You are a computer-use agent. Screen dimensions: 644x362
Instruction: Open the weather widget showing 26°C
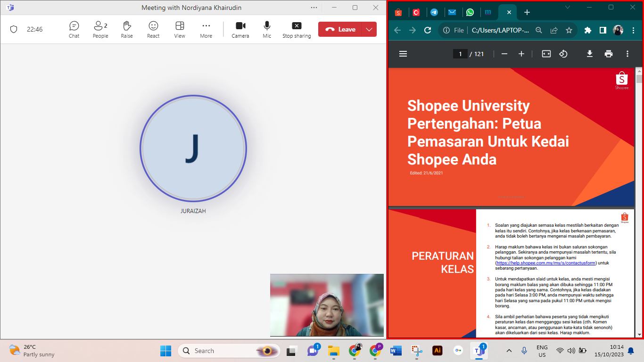[x=32, y=351]
